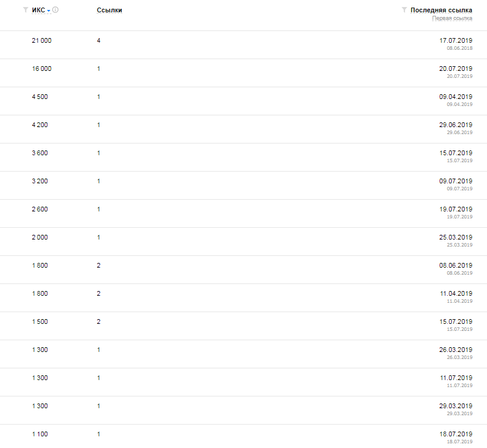Click the link count 4 in first row

pos(99,40)
